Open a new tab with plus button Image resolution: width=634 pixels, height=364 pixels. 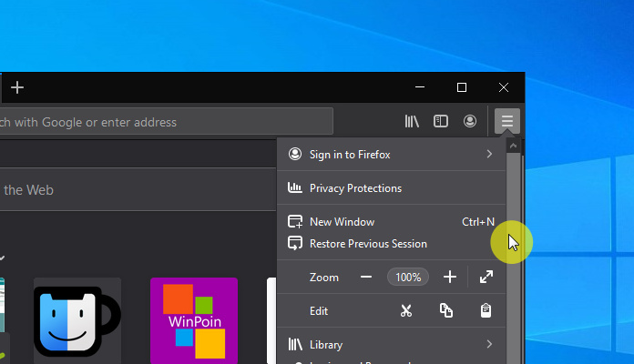(17, 87)
